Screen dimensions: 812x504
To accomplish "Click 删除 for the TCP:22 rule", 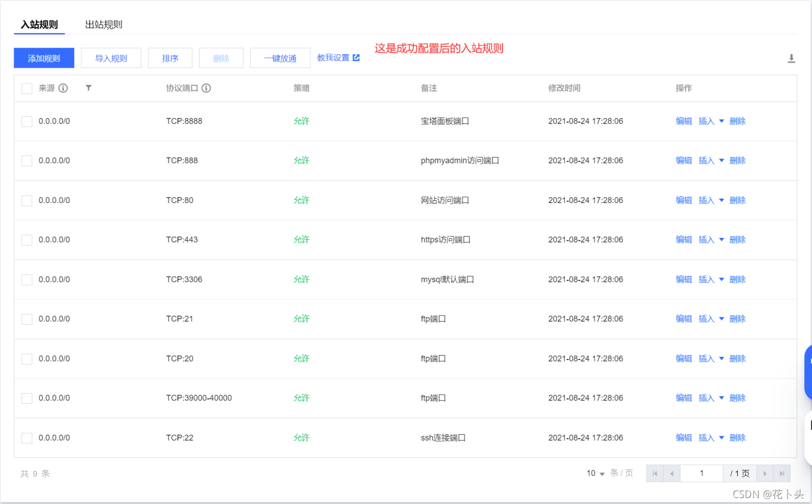I will coord(737,437).
